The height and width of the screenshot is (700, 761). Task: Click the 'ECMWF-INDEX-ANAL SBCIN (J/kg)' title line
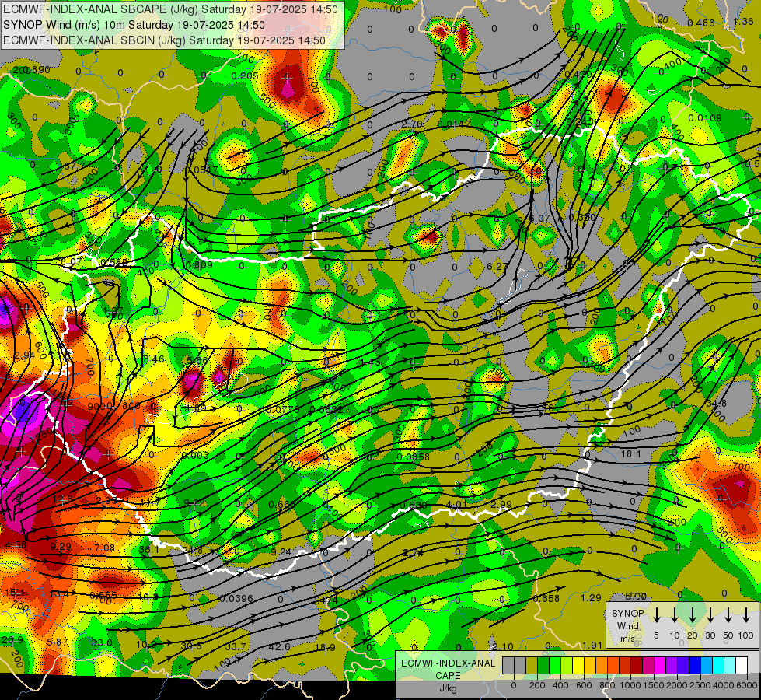point(164,40)
